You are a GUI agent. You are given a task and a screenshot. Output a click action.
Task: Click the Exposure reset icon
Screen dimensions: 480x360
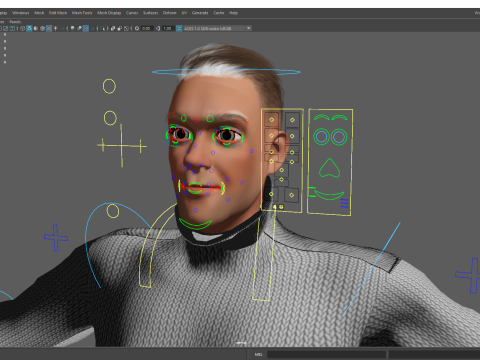coord(137,28)
